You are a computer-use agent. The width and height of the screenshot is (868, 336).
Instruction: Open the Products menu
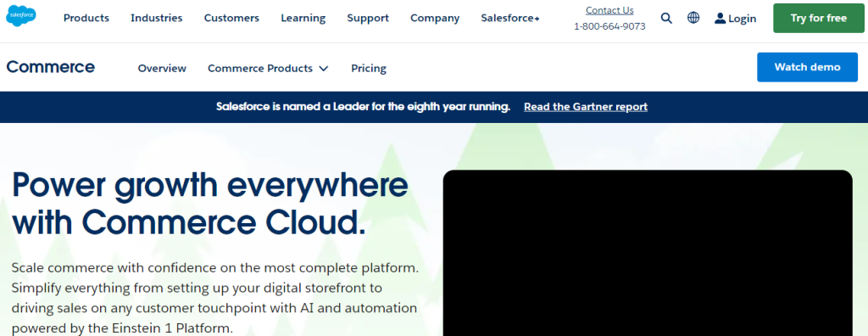pos(86,18)
